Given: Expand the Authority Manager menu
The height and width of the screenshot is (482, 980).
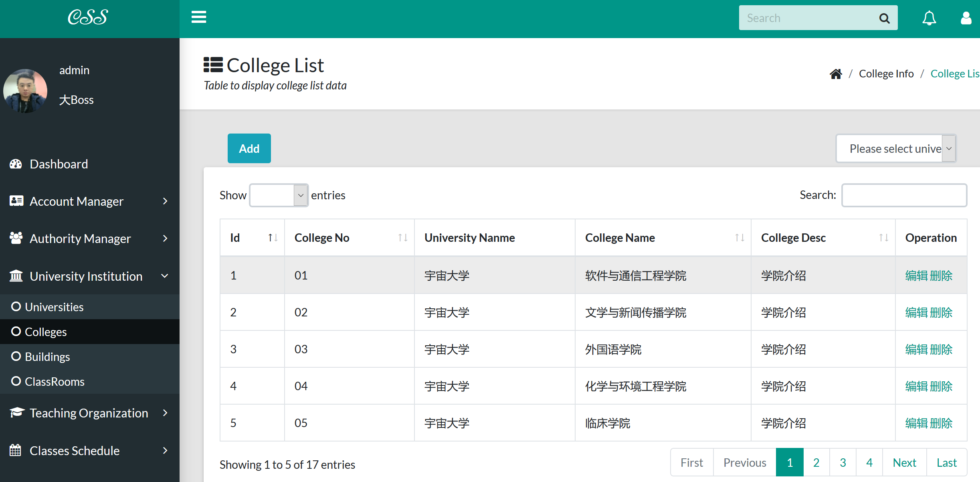Looking at the screenshot, I should pos(165,238).
